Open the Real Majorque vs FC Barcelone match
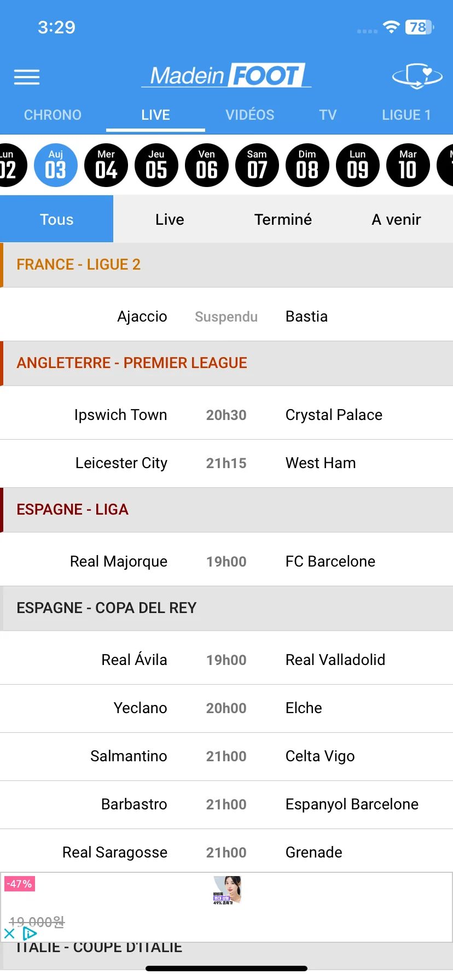Viewport: 453px width, 980px height. point(226,562)
